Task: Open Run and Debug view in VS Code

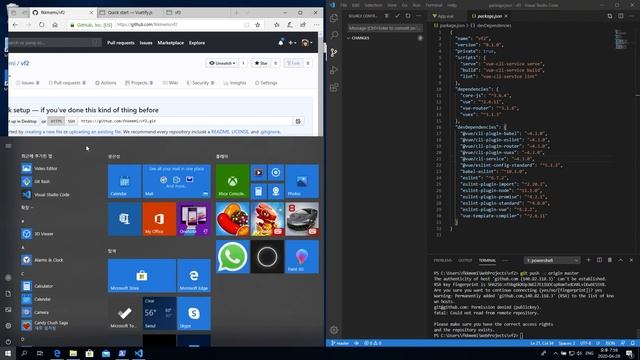Action: tap(334, 70)
